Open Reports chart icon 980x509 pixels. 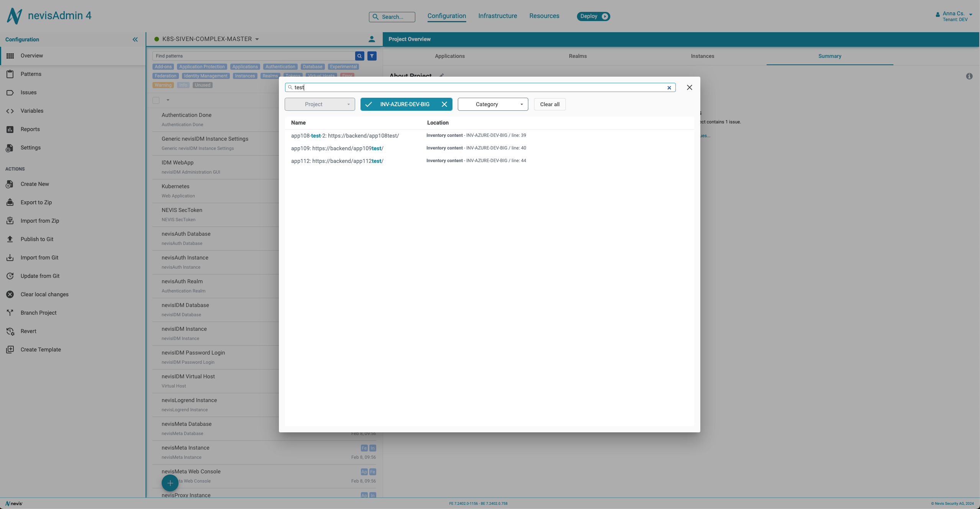10,130
